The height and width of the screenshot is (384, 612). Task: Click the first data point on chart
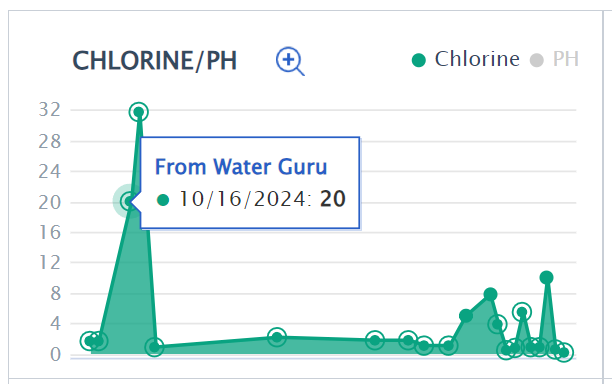coord(89,341)
